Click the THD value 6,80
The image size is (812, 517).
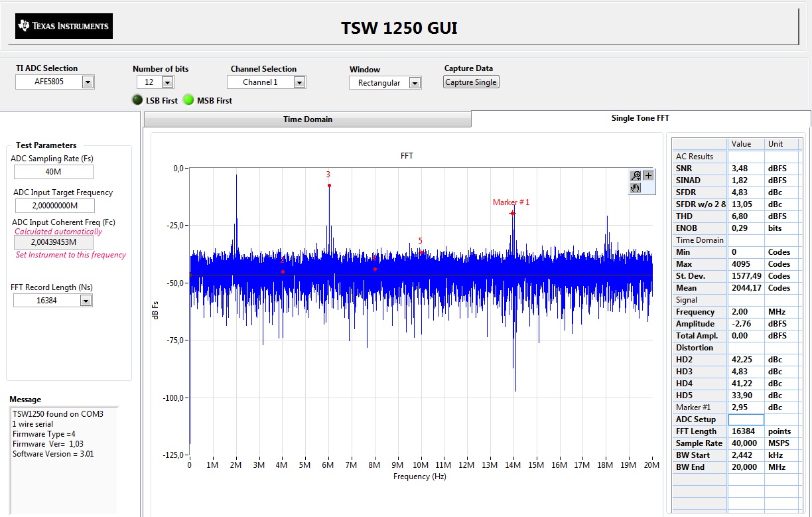tap(740, 216)
